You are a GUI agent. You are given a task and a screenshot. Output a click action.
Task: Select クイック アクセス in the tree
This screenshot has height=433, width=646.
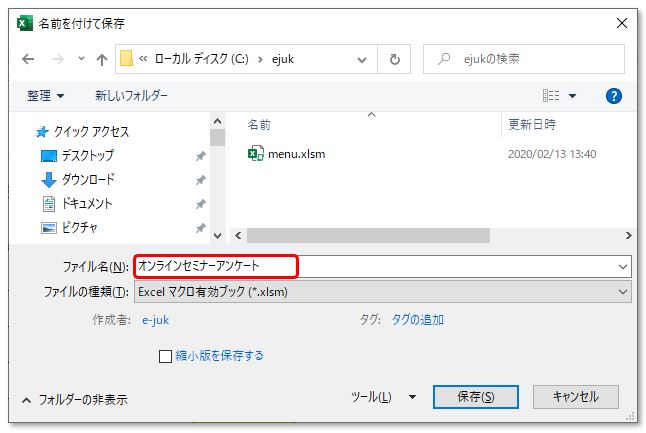pyautogui.click(x=91, y=131)
